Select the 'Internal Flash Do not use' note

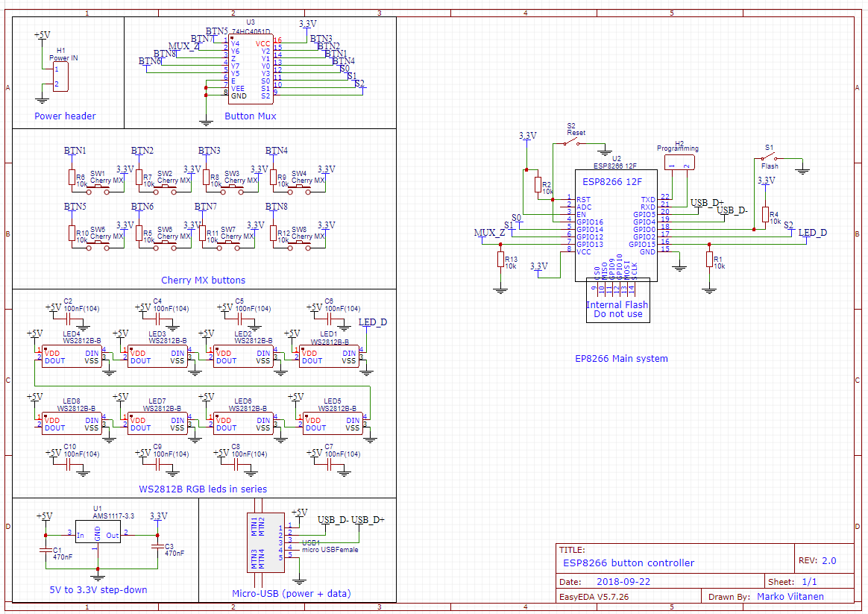tap(616, 309)
